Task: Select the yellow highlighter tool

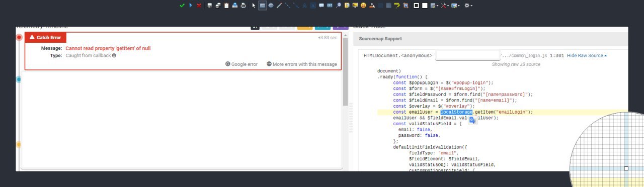Action: point(397,6)
